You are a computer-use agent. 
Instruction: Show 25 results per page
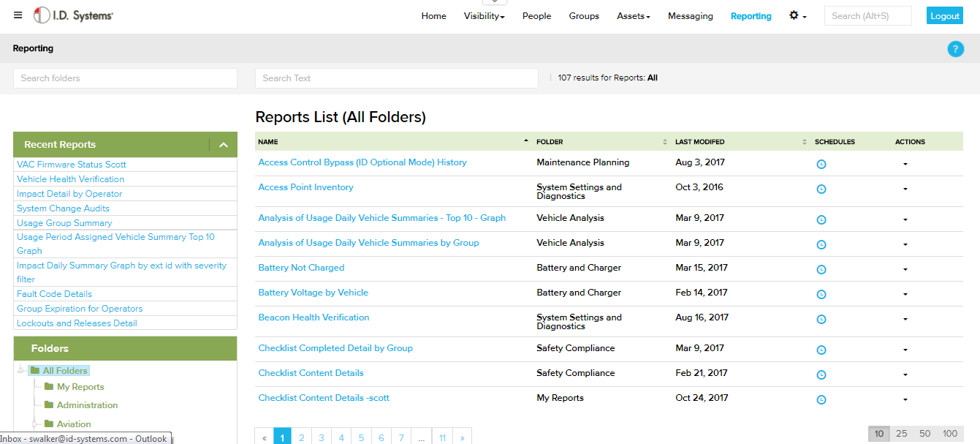pyautogui.click(x=901, y=434)
